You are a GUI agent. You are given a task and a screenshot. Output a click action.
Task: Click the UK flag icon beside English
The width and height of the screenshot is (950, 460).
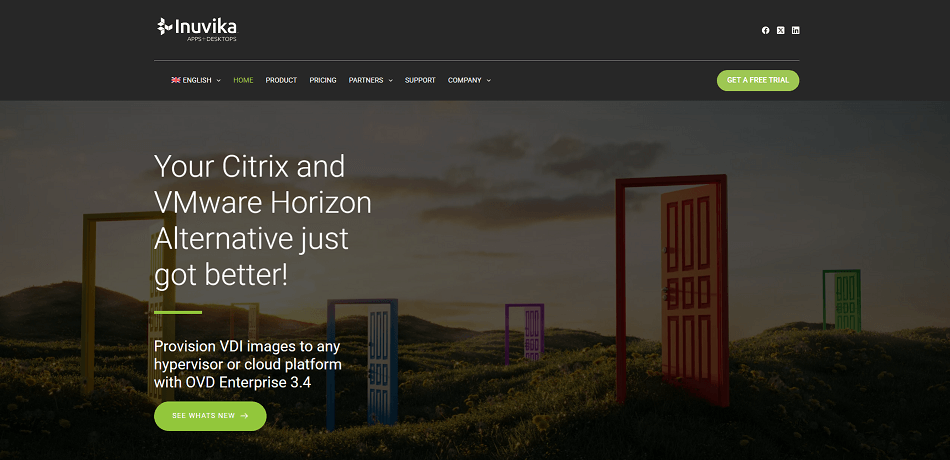coord(176,80)
